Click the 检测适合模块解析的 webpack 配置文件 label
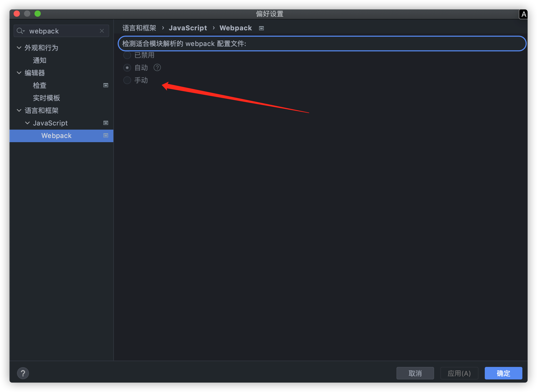The width and height of the screenshot is (537, 392). (x=184, y=44)
